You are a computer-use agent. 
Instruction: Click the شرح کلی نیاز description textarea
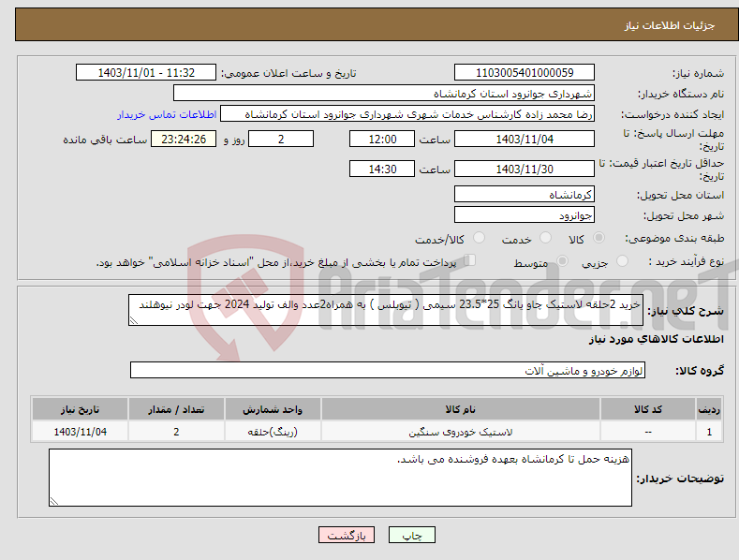386,310
